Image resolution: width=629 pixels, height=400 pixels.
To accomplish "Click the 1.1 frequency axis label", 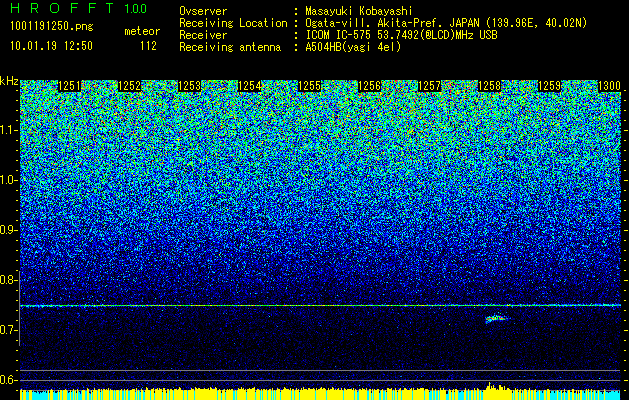I will pos(9,130).
